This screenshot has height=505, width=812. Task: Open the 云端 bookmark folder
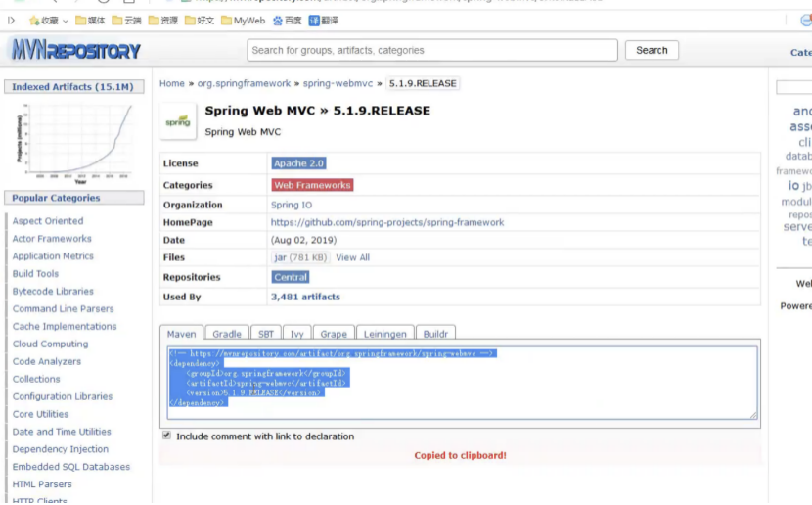127,21
